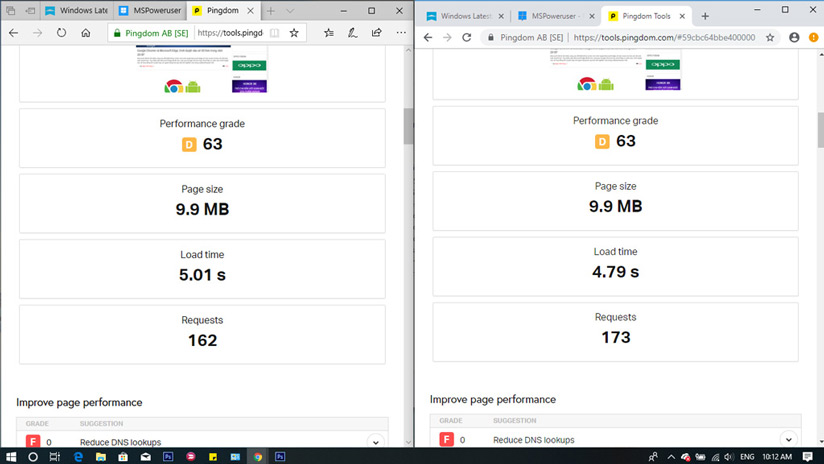Open Microsoft Store from the taskbar

click(123, 457)
